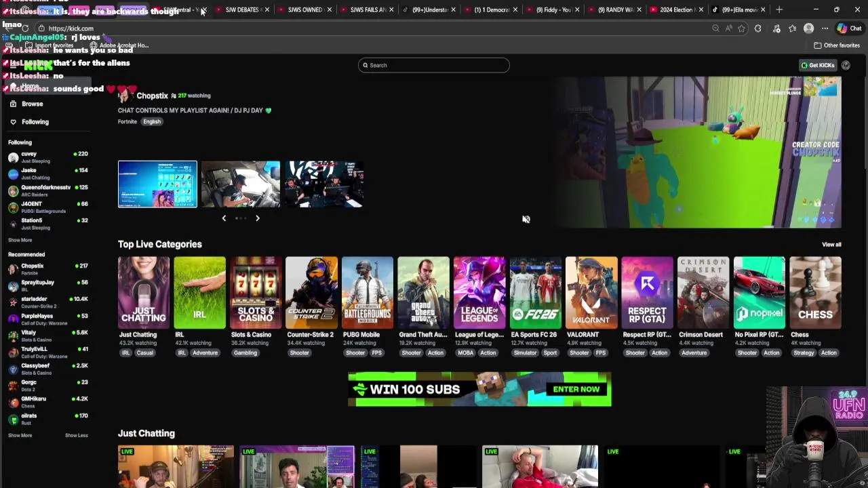The width and height of the screenshot is (868, 488).
Task: Expand Recommended list with Show More
Action: 20,435
